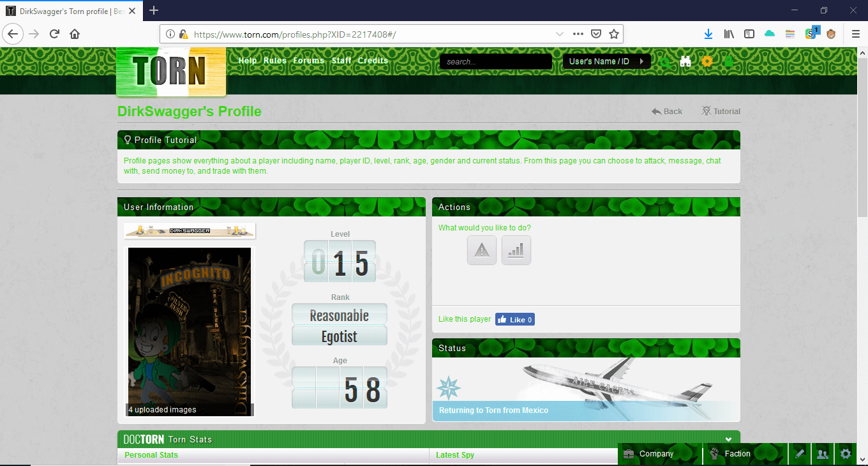The height and width of the screenshot is (466, 868).
Task: Open the Credits page
Action: click(x=373, y=61)
